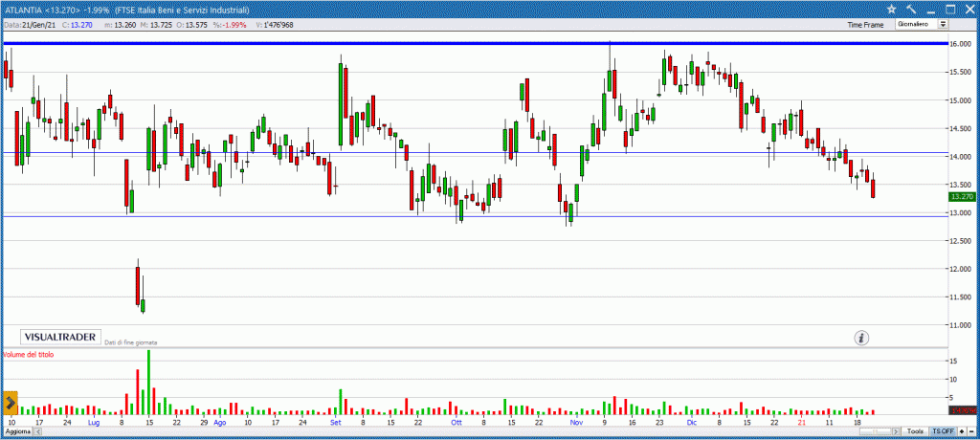The height and width of the screenshot is (440, 980).
Task: Click the 'Volume del titolo' label
Action: [29, 354]
